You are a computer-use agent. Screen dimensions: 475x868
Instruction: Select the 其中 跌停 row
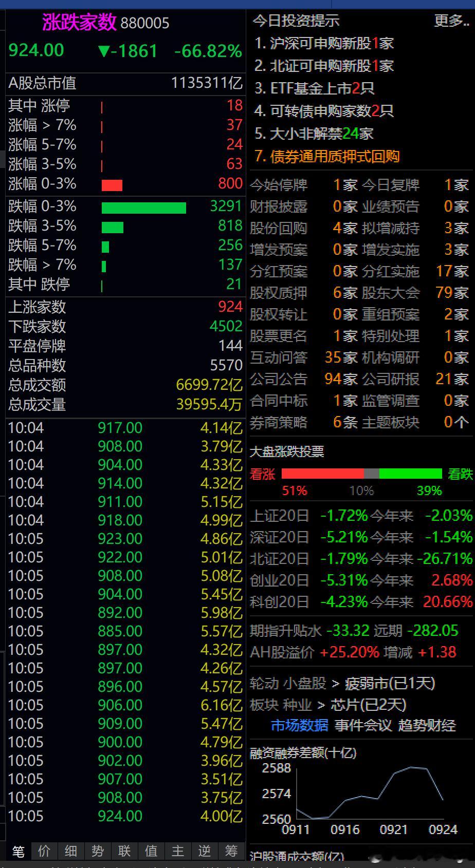[x=125, y=284]
